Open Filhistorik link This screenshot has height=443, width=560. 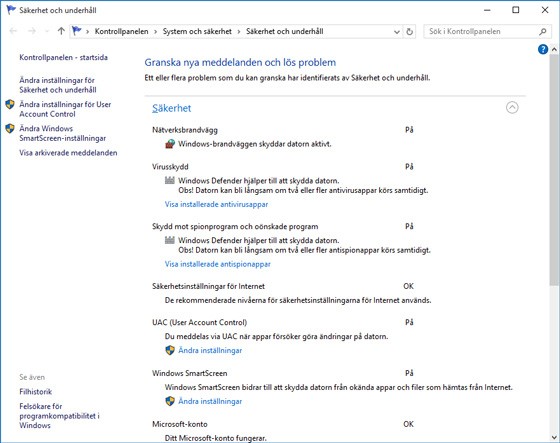click(36, 392)
